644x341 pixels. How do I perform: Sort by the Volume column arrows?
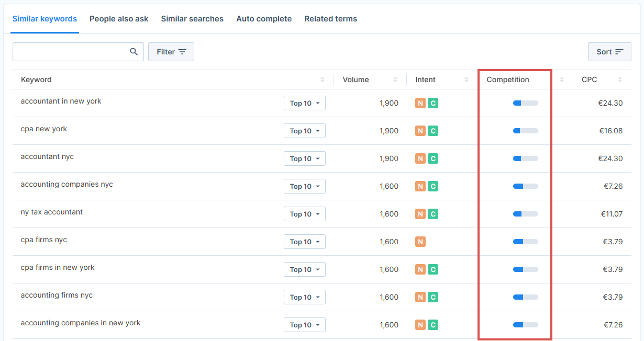(395, 80)
